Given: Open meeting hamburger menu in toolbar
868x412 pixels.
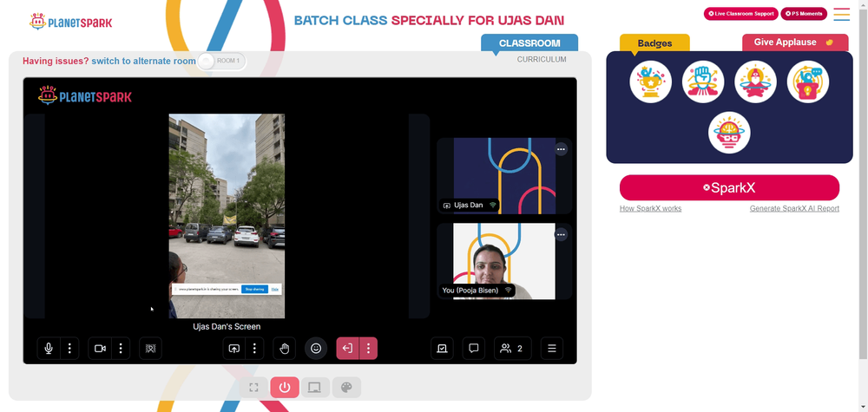Looking at the screenshot, I should point(552,349).
